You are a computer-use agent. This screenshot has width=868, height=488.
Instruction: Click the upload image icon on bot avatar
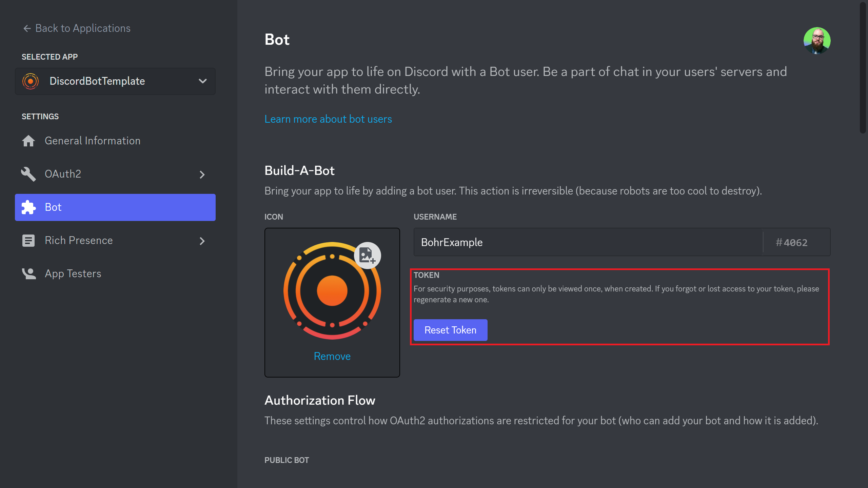367,255
